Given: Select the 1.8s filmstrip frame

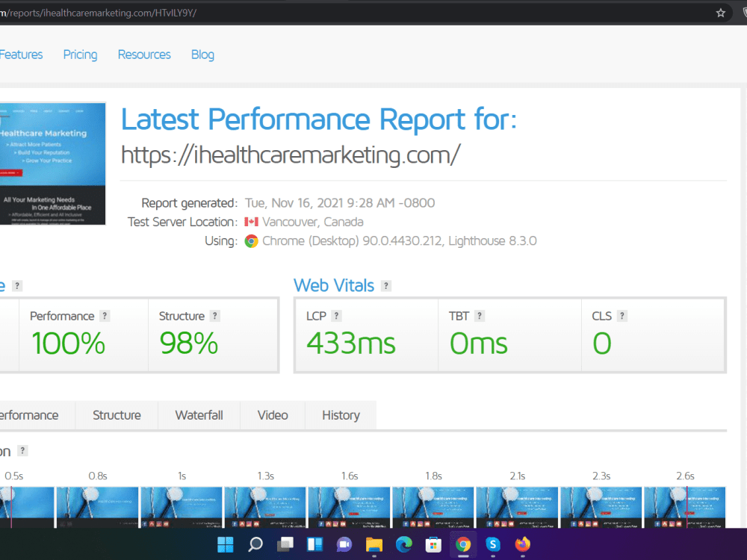Looking at the screenshot, I should point(433,507).
